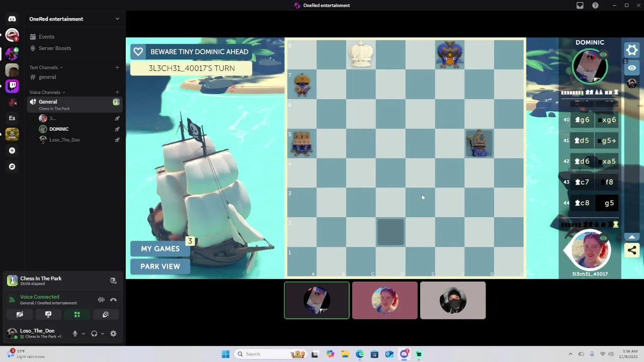The width and height of the screenshot is (644, 362).
Task: Open Server Boosts
Action: (x=74, y=48)
